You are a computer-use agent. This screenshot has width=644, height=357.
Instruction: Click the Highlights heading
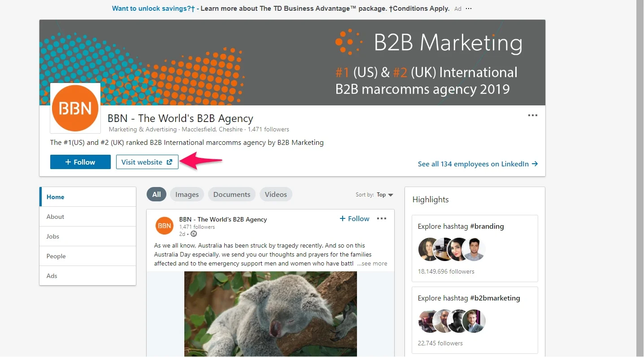pyautogui.click(x=431, y=200)
